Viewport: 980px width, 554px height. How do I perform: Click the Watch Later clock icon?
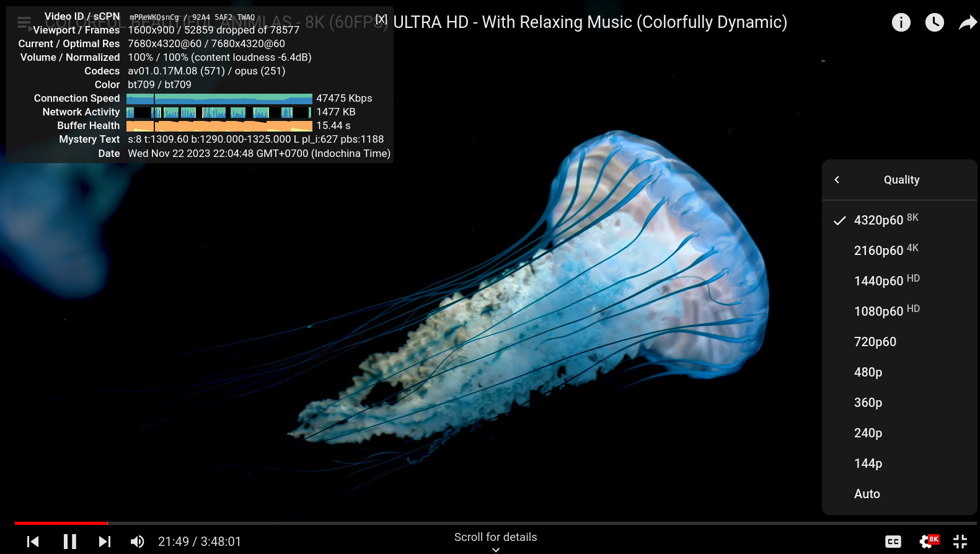[934, 22]
